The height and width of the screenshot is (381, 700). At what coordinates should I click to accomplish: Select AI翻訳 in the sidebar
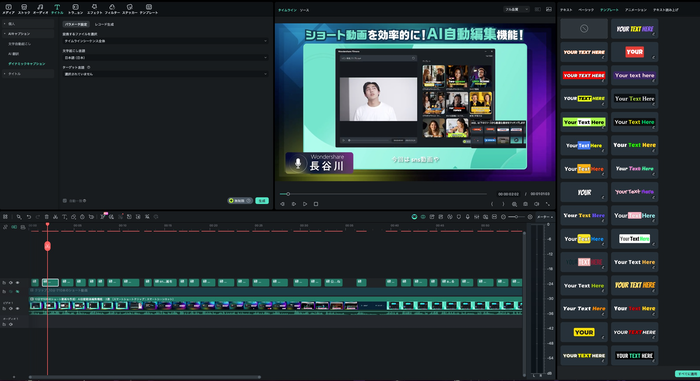13,54
